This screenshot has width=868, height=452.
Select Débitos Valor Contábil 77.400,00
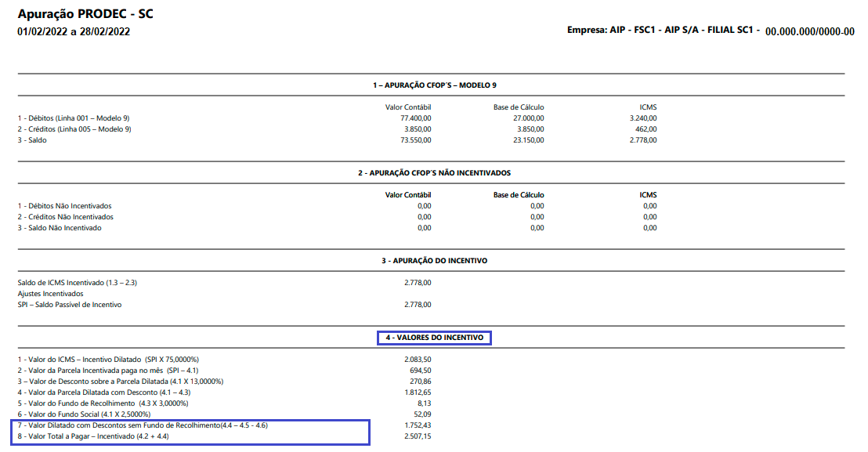tap(416, 118)
